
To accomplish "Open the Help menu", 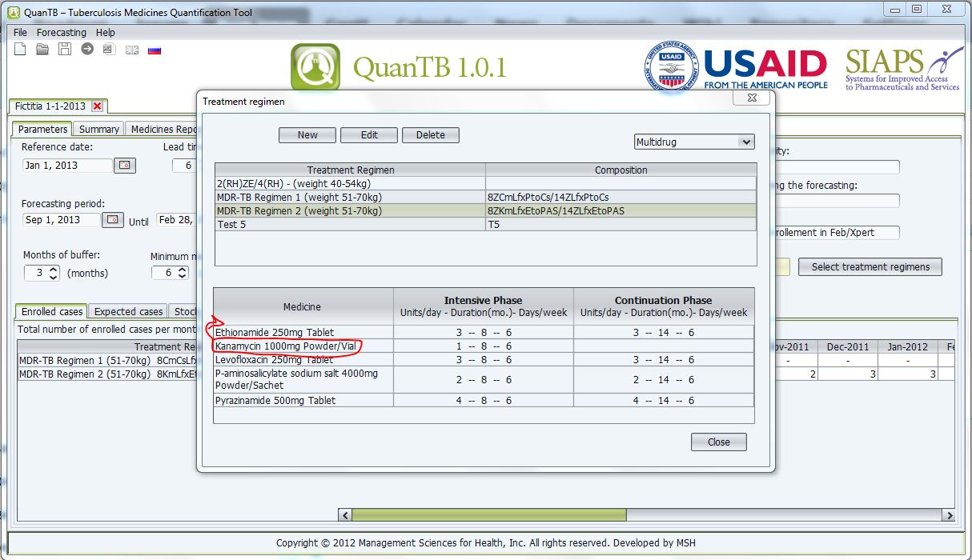I will coord(105,32).
